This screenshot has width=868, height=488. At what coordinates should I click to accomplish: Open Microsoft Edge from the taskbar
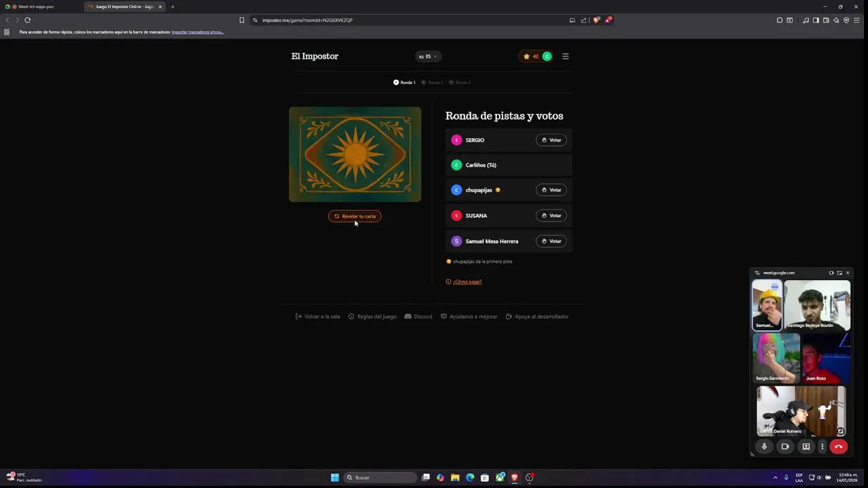(470, 478)
